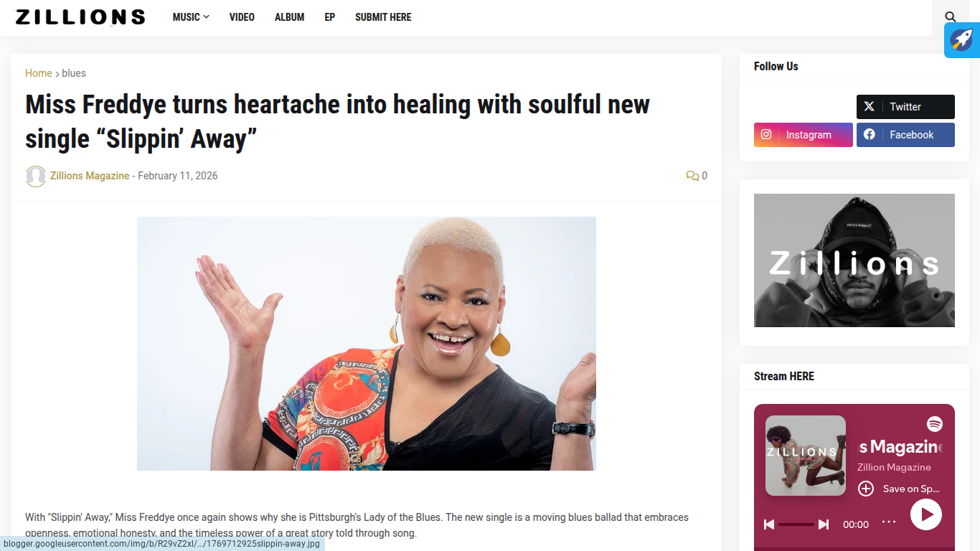This screenshot has height=551, width=980.
Task: Open the Miss Freddye article photo
Action: pos(367,344)
